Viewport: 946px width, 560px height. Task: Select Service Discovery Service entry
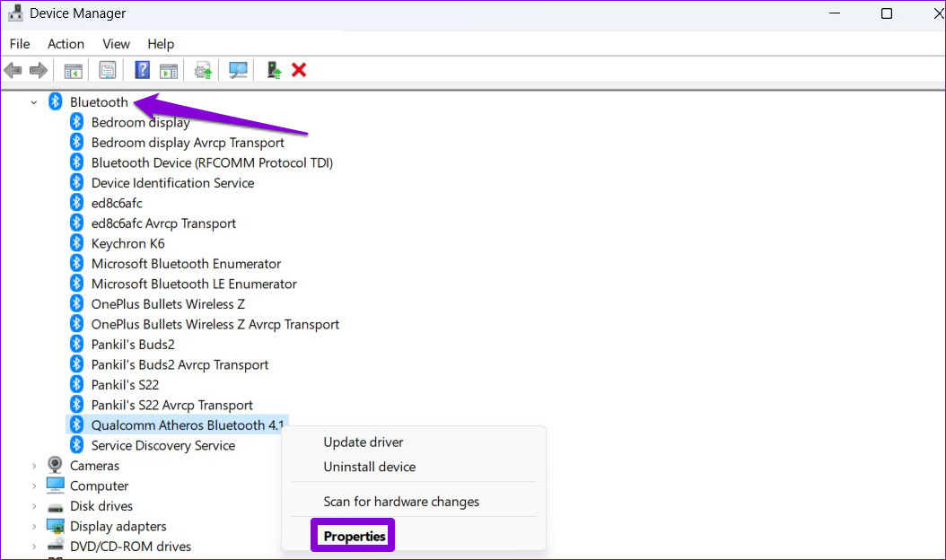[162, 445]
